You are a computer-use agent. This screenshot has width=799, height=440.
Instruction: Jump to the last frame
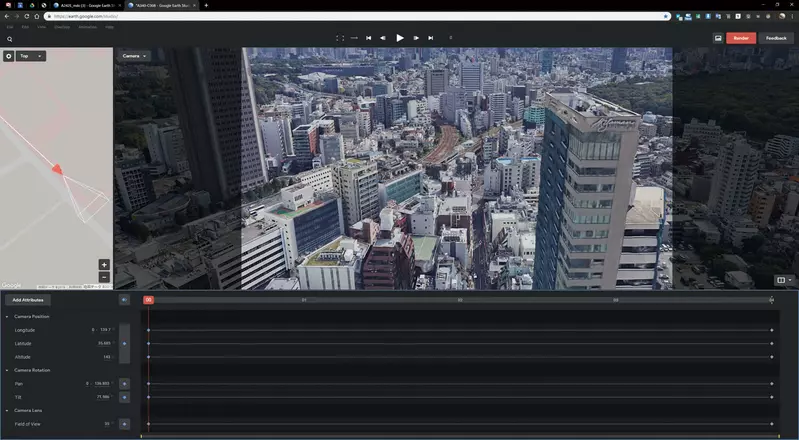click(431, 38)
